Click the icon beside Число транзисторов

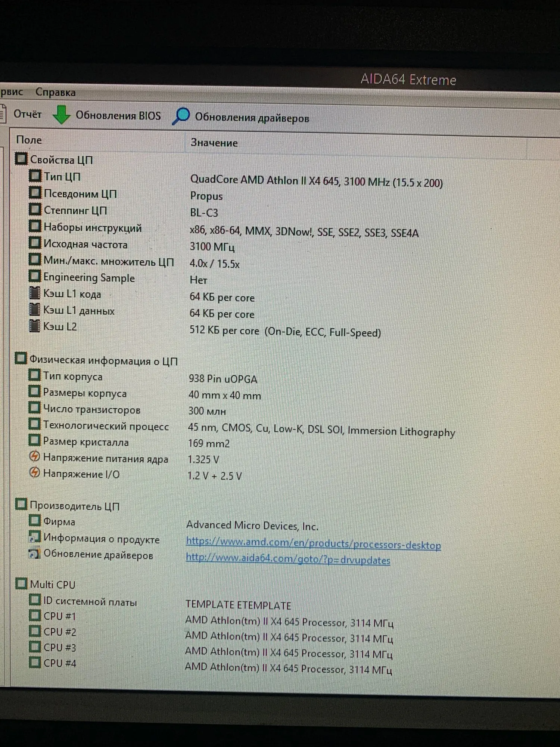(x=34, y=407)
